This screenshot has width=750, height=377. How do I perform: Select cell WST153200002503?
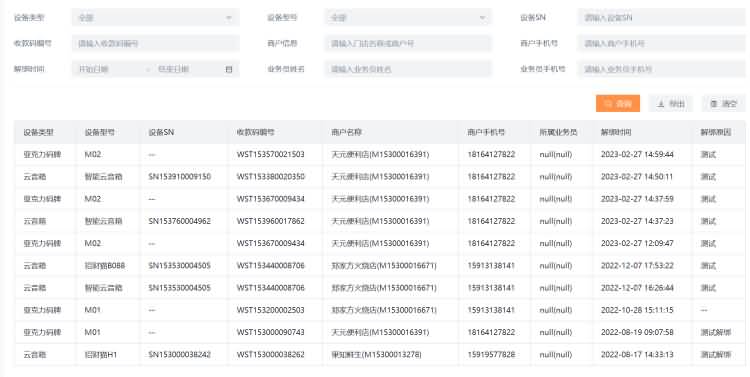pyautogui.click(x=271, y=310)
